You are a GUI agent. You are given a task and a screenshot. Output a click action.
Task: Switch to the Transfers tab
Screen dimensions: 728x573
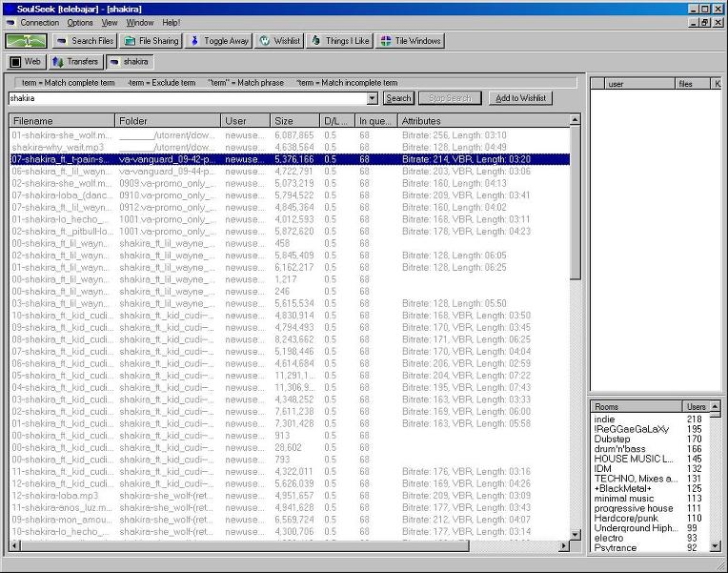pyautogui.click(x=75, y=61)
